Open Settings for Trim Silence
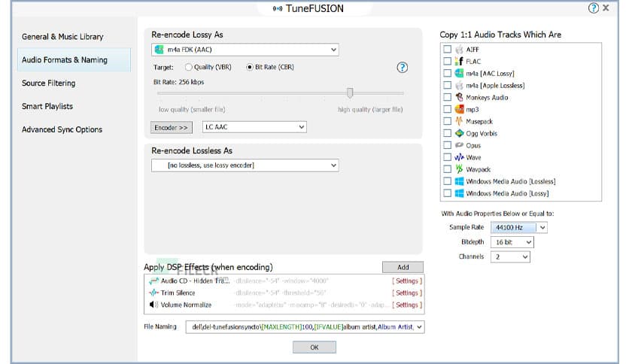The image size is (629, 364). pos(407,293)
